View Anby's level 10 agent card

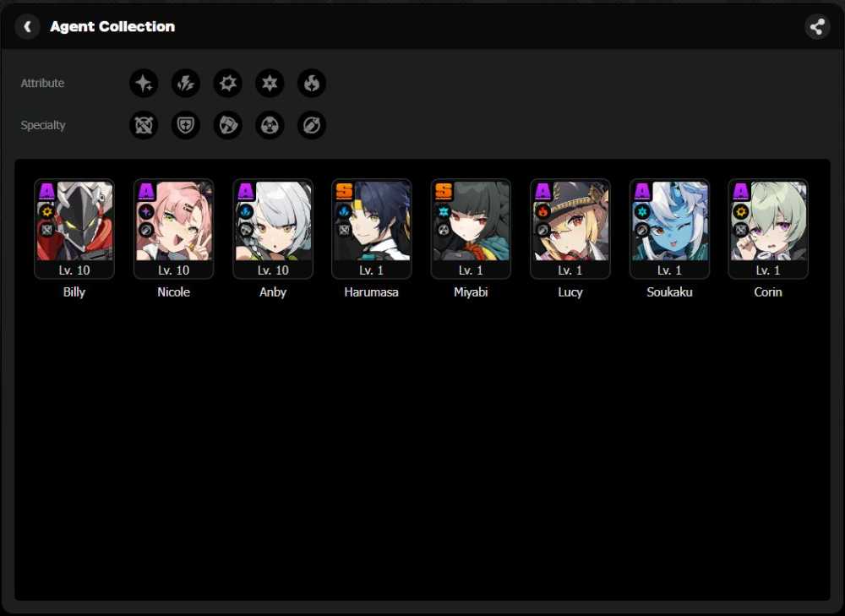pyautogui.click(x=273, y=229)
